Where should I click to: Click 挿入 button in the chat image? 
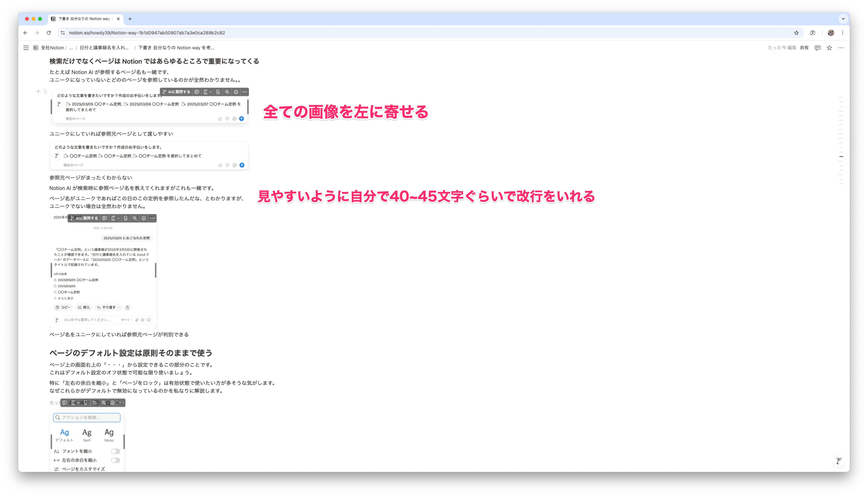(84, 307)
